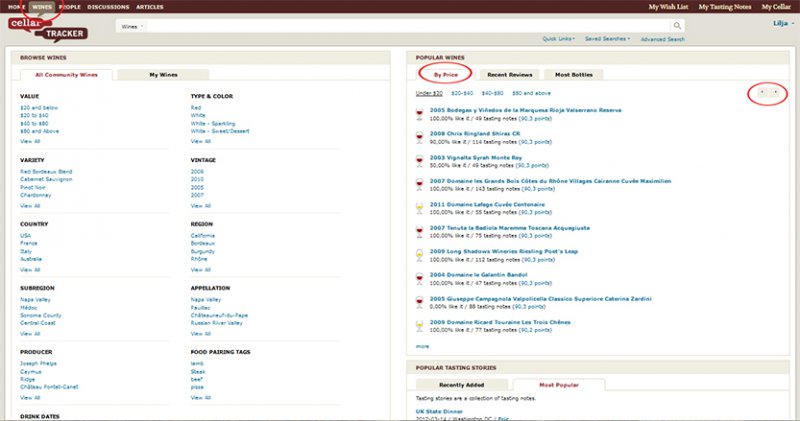This screenshot has width=800, height=421.
Task: Browse wines valued $20 to $40
Action: tap(34, 115)
